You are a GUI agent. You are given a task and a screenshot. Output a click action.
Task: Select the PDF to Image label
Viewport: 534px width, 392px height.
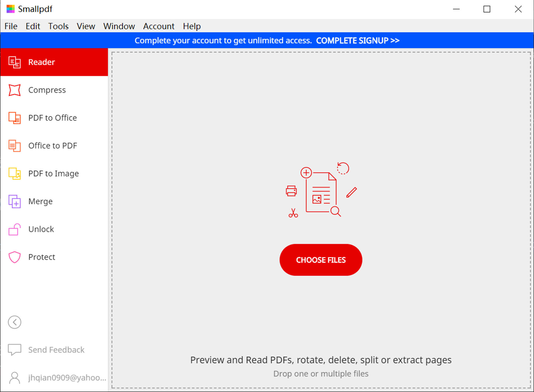54,174
